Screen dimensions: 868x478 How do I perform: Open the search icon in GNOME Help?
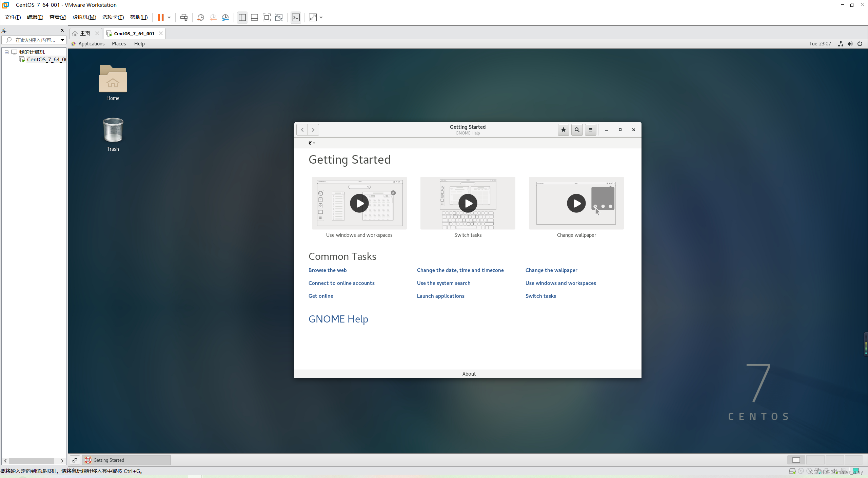click(577, 130)
